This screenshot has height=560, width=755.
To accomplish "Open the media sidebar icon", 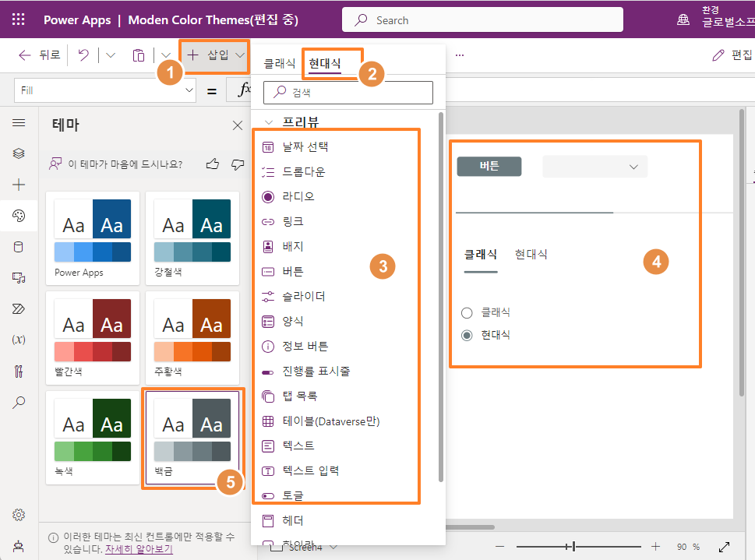I will pos(19,278).
